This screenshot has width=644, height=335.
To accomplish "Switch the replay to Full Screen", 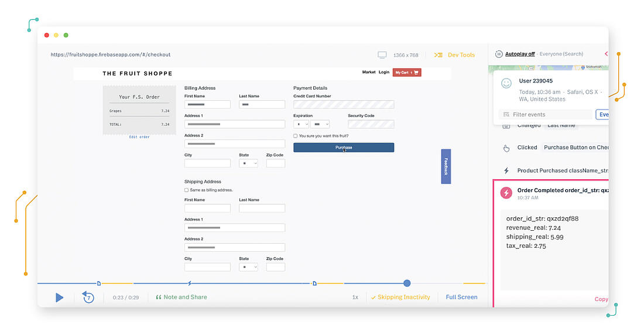I will [x=462, y=297].
